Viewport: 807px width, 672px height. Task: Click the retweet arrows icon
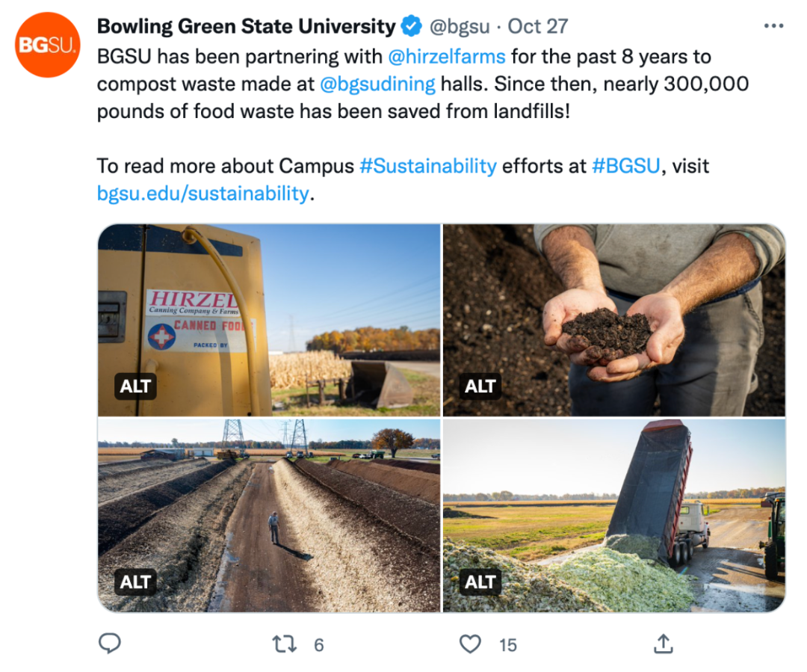coord(285,644)
